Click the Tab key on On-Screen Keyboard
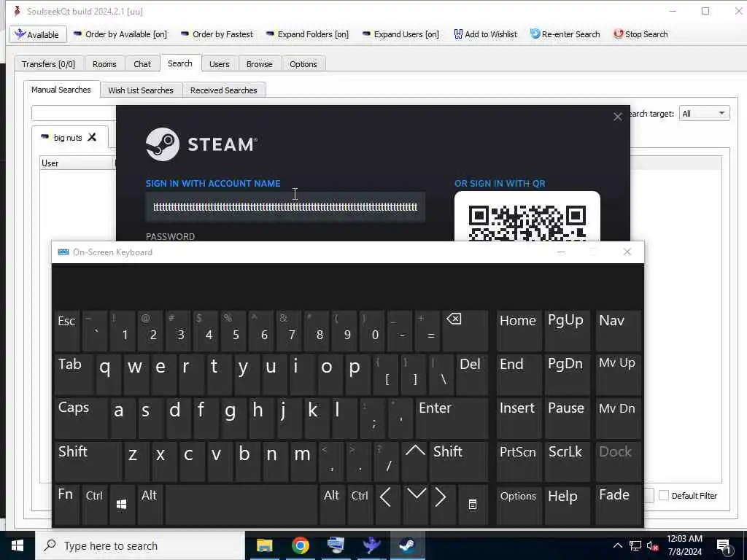This screenshot has height=560, width=747. point(74,374)
